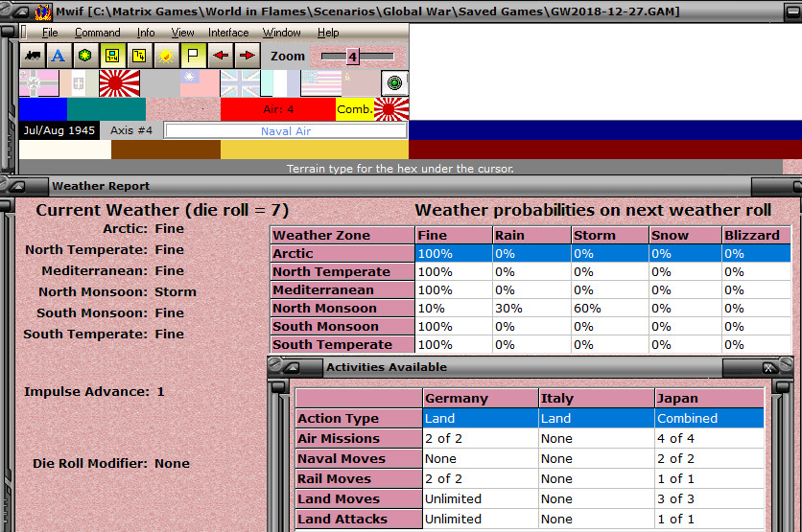Open the Command menu
The height and width of the screenshot is (532, 802).
[x=97, y=33]
